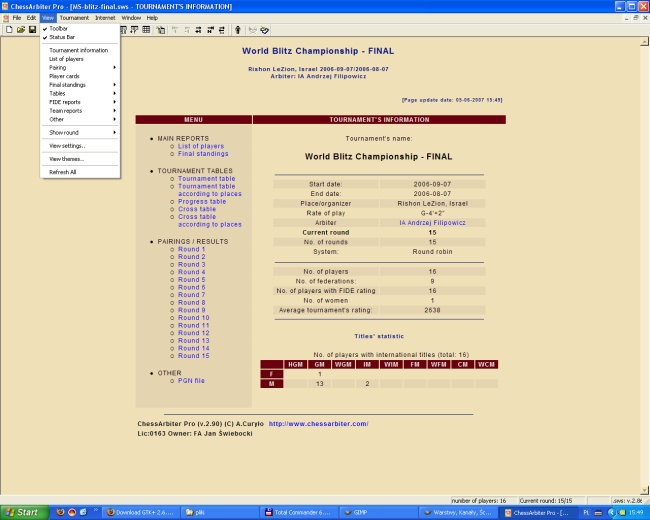Open the Final standings link in page
This screenshot has height=520, width=650.
[x=203, y=153]
